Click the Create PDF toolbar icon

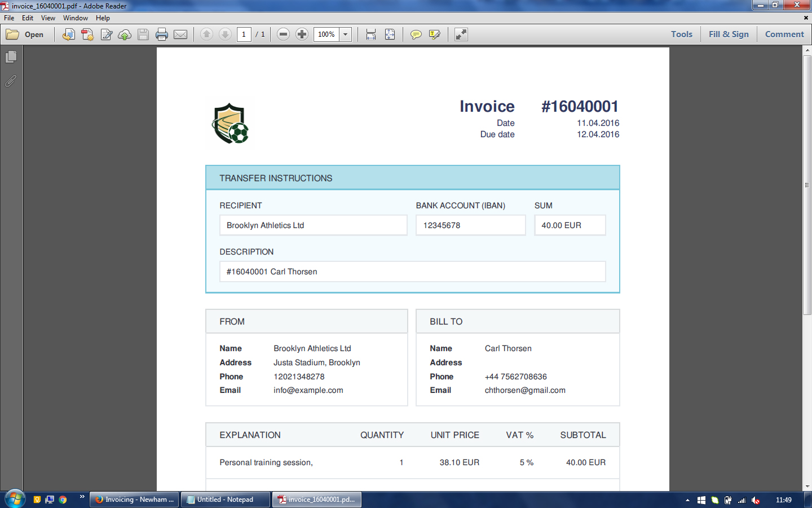(87, 34)
